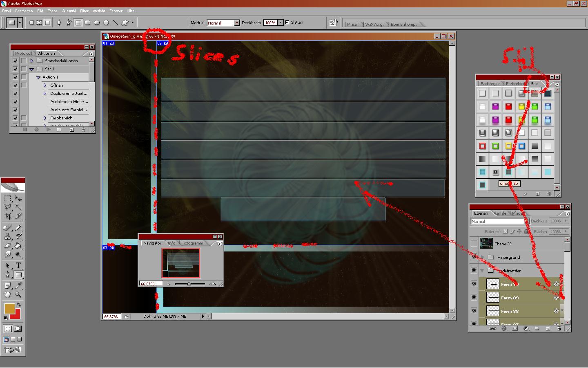
Task: Select the Zoom magnifier tool
Action: [x=18, y=294]
